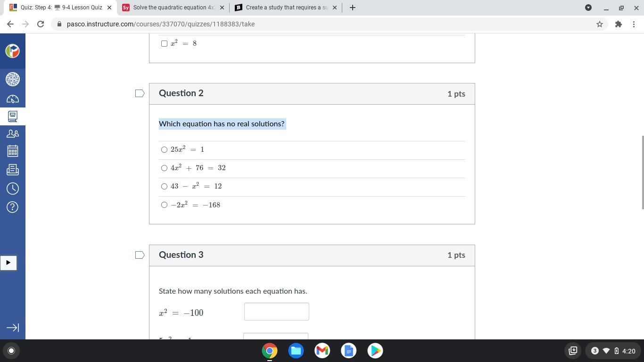The image size is (644, 362).
Task: Open the Groups people icon
Action: [13, 134]
